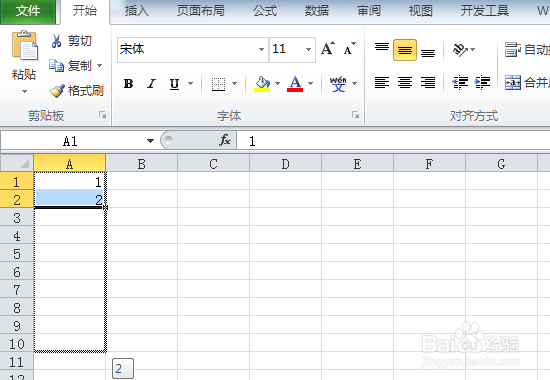Open orientation dropdown arrow
This screenshot has width=550, height=380.
pyautogui.click(x=472, y=49)
